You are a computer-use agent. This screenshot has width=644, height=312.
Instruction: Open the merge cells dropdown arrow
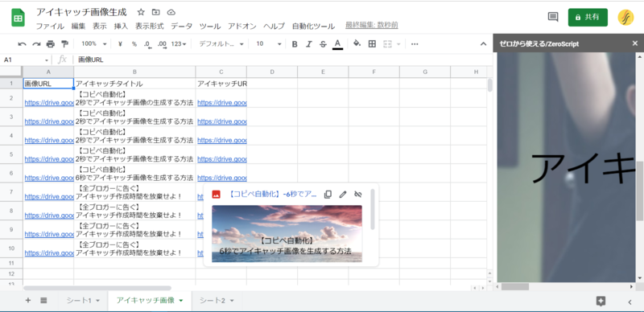[398, 44]
